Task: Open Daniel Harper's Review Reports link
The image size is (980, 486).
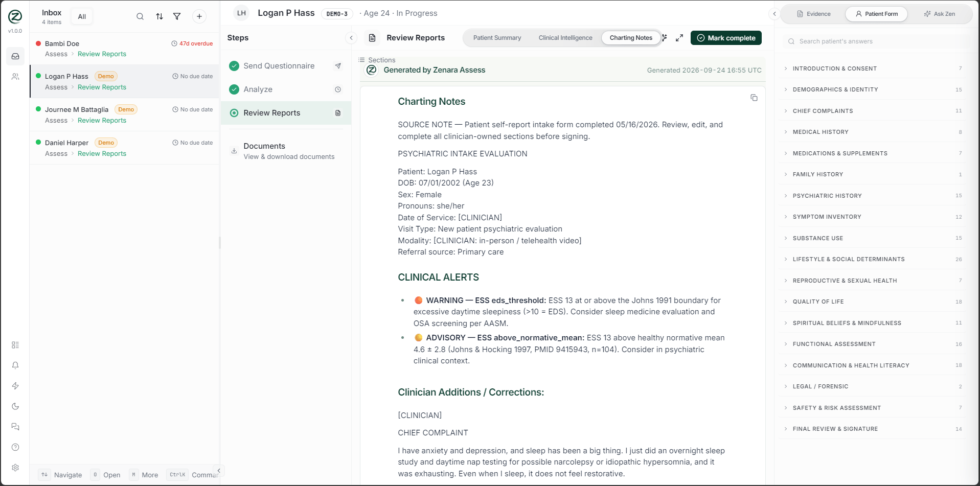Action: (x=102, y=154)
